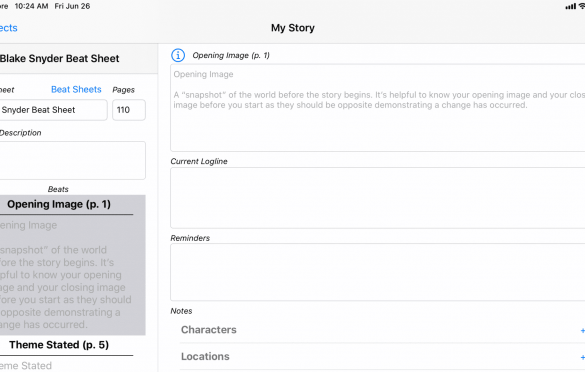Tap the Blake Snyder Beat Sheet header
The width and height of the screenshot is (585, 372).
(60, 59)
